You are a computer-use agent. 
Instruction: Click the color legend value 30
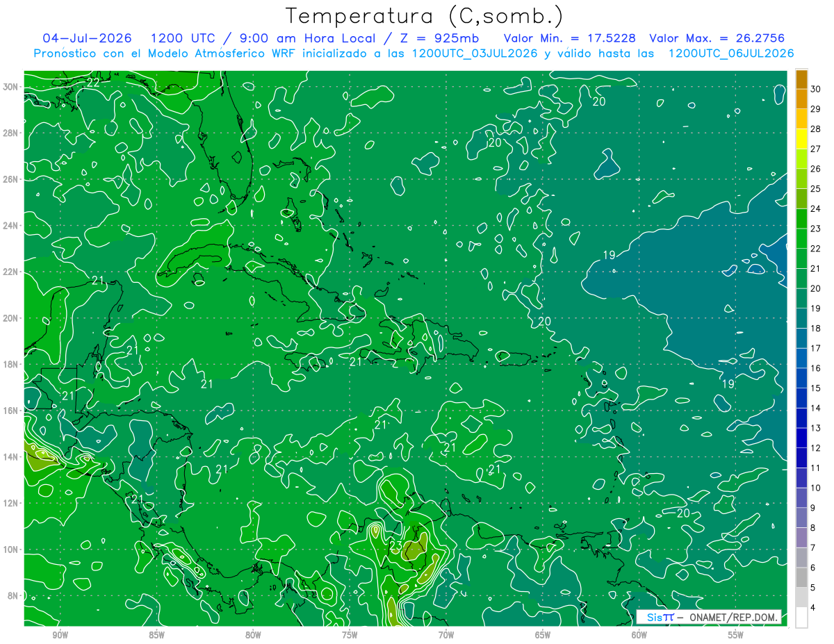tap(816, 89)
